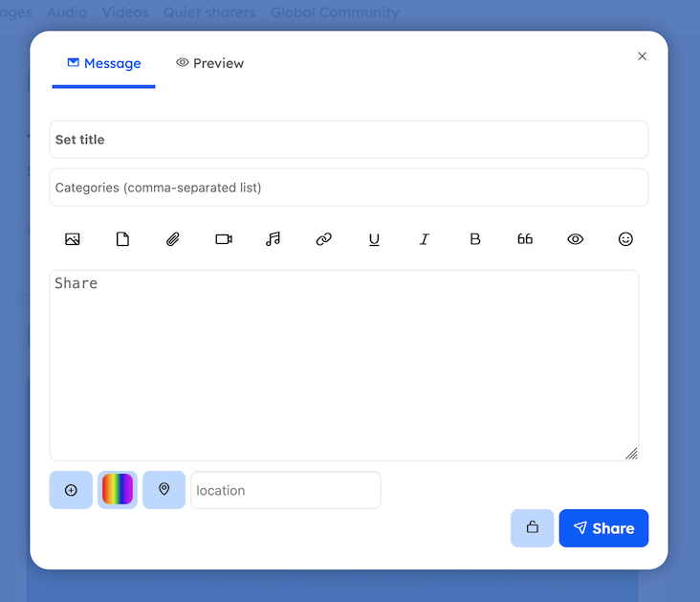
Task: Add audio using the music note icon
Action: pos(273,239)
